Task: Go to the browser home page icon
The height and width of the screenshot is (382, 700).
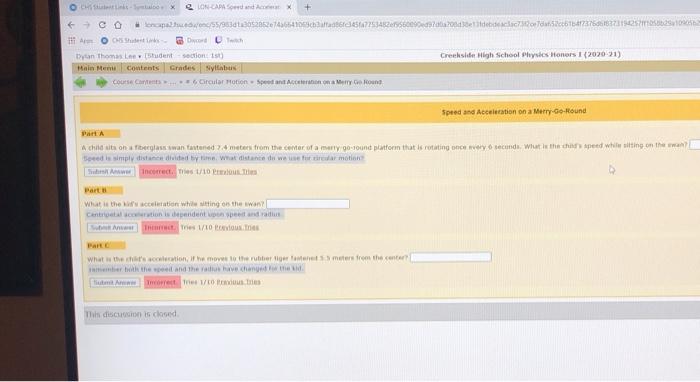Action: (118, 25)
